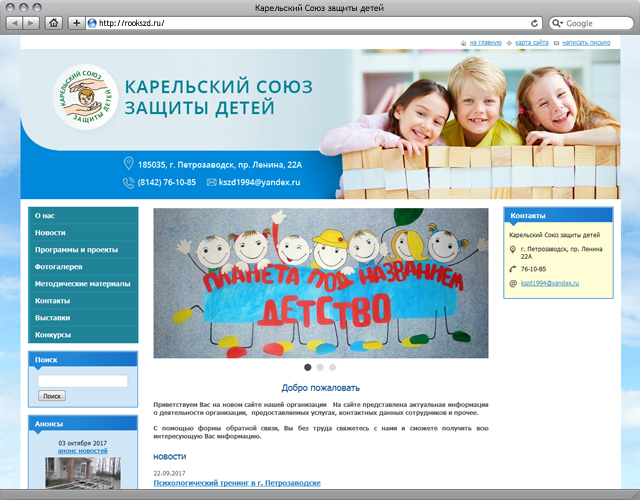Open 'Методические материалы' menu item

click(83, 284)
